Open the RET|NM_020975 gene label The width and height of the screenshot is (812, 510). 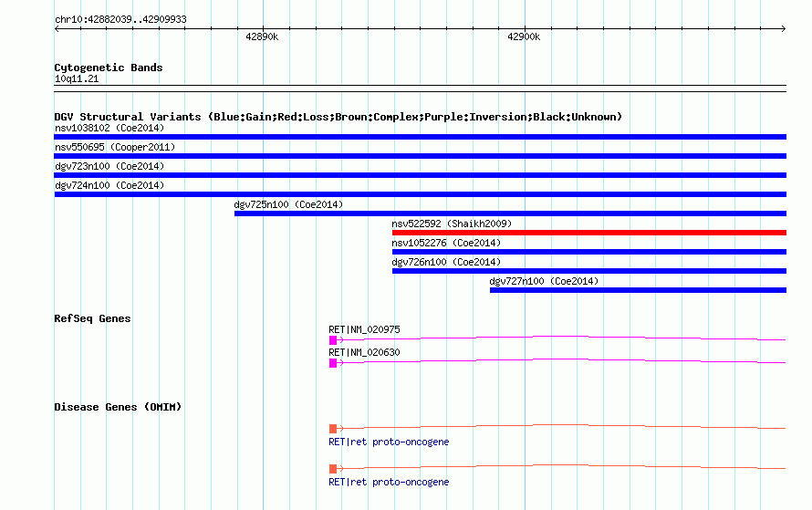(364, 329)
